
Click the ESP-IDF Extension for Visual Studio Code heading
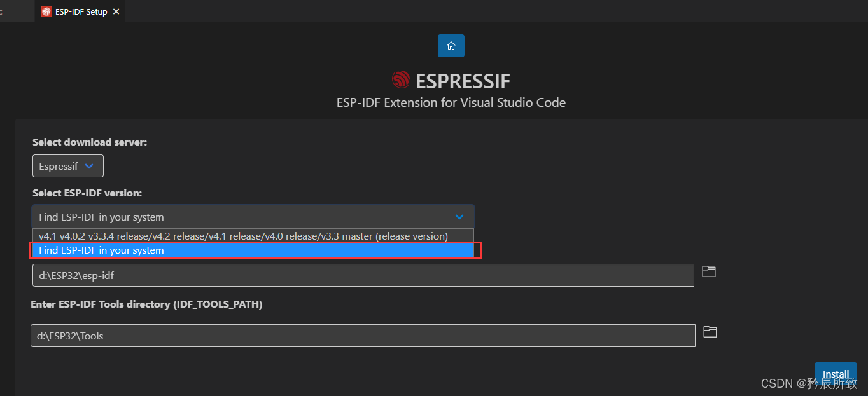click(x=451, y=102)
